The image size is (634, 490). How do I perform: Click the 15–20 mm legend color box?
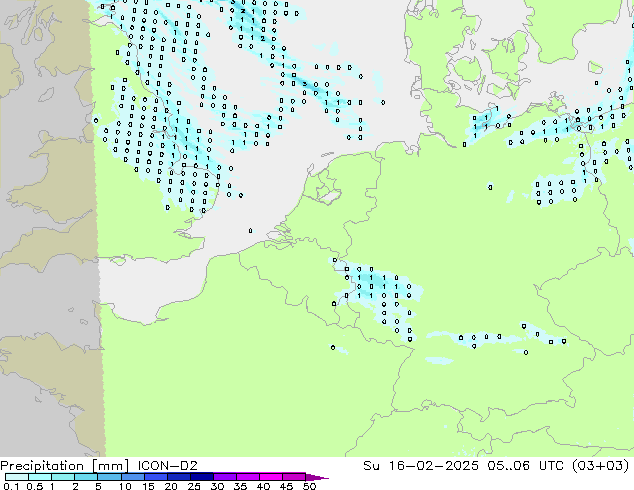[x=155, y=477]
